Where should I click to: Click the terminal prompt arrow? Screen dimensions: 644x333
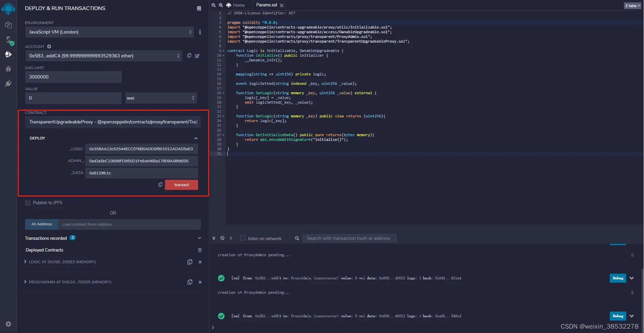click(213, 328)
